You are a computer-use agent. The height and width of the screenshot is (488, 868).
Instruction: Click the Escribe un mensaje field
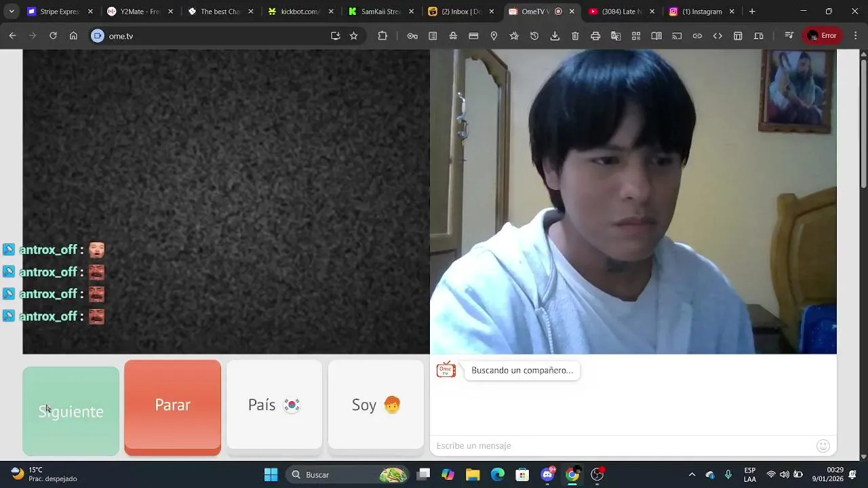coord(624,445)
